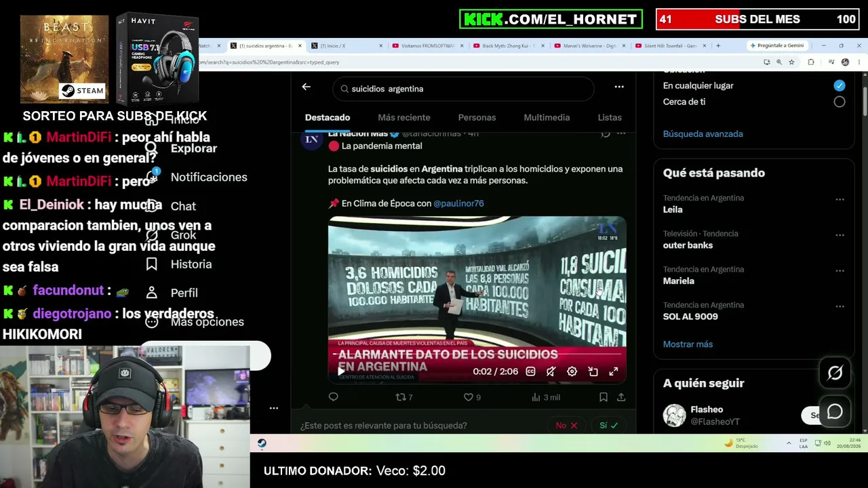Answer 'No' to post relevance question
The image size is (868, 488).
(x=566, y=426)
